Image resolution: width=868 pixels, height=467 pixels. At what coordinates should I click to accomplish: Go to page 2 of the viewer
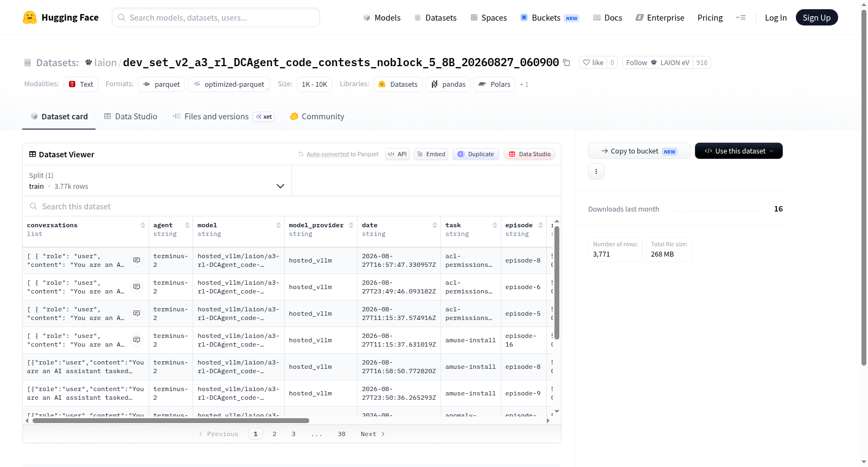pyautogui.click(x=275, y=434)
